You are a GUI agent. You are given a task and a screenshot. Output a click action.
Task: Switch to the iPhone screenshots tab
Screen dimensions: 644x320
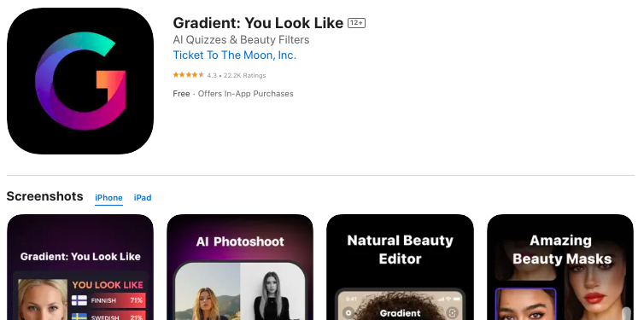click(x=108, y=198)
